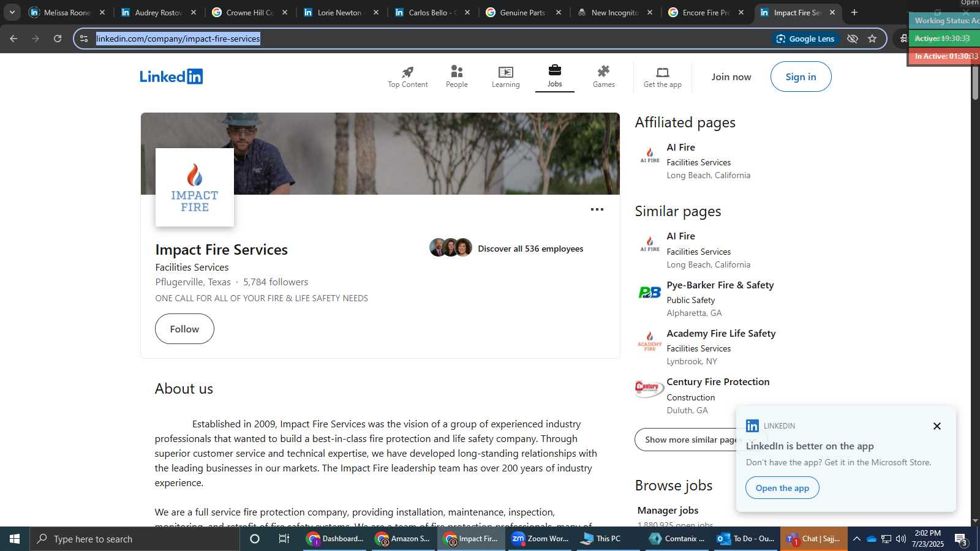This screenshot has width=980, height=551.
Task: View site information icon in address bar
Action: click(84, 39)
